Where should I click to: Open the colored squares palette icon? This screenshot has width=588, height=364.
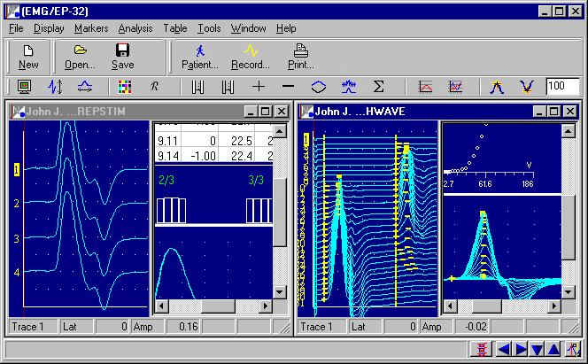[x=125, y=87]
